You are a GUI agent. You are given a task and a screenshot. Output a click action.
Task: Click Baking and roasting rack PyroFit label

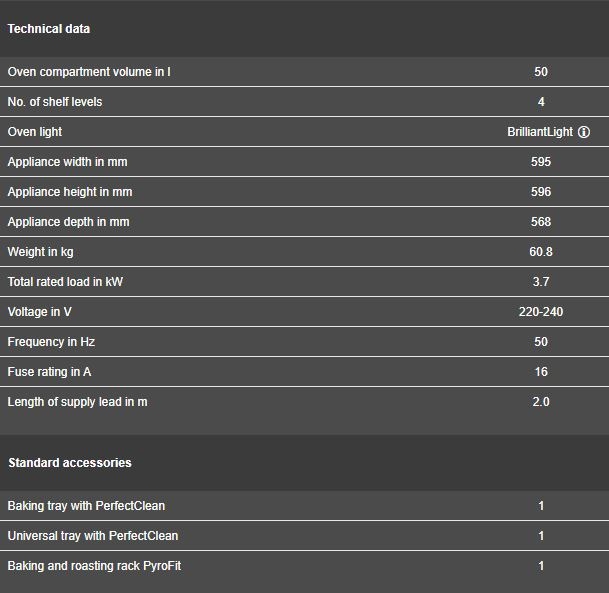click(x=94, y=566)
